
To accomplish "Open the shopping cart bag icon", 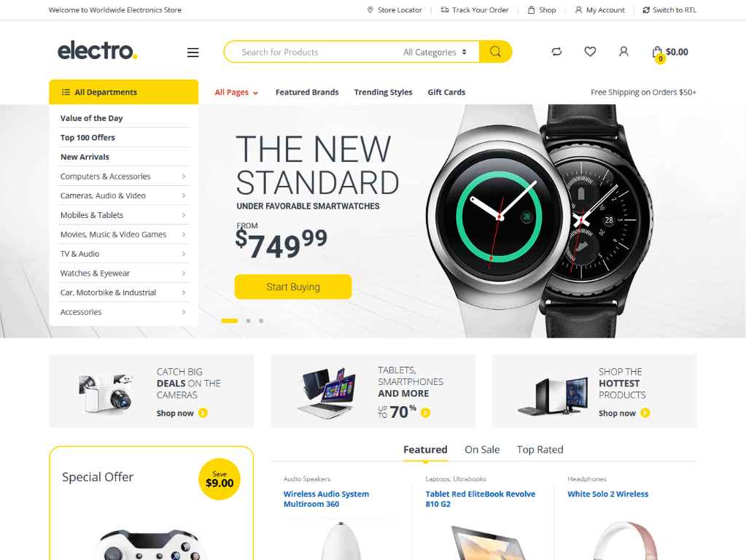I will 658,52.
